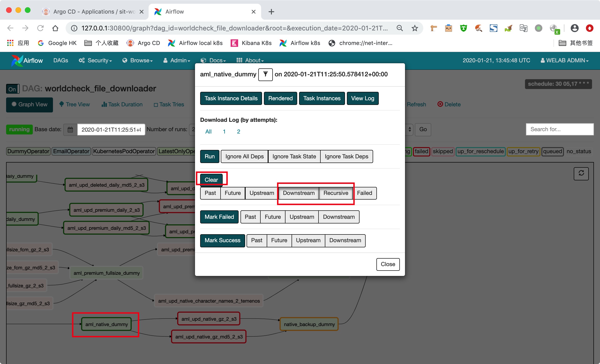Expand the Browse dropdown menu
600x364 pixels.
(138, 60)
